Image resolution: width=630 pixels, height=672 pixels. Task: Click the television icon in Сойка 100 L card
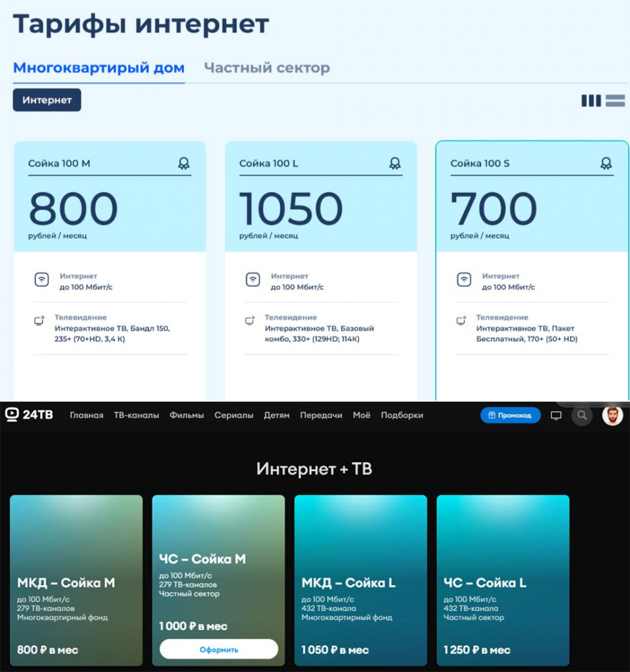250,321
